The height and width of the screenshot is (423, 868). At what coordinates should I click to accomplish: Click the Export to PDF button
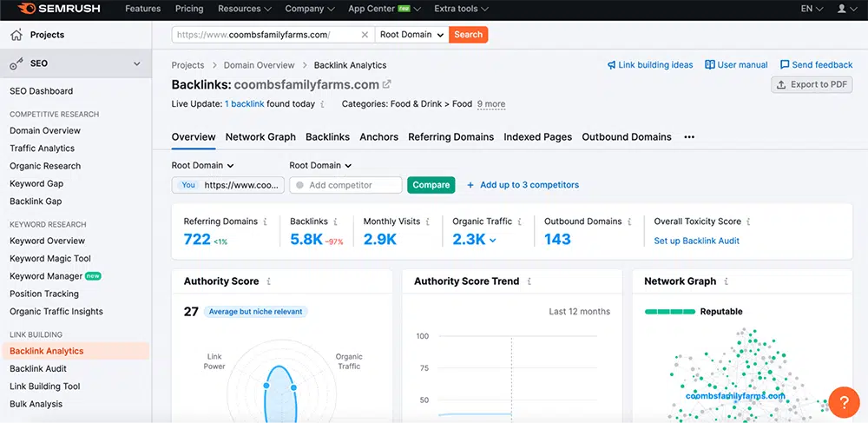pos(812,84)
